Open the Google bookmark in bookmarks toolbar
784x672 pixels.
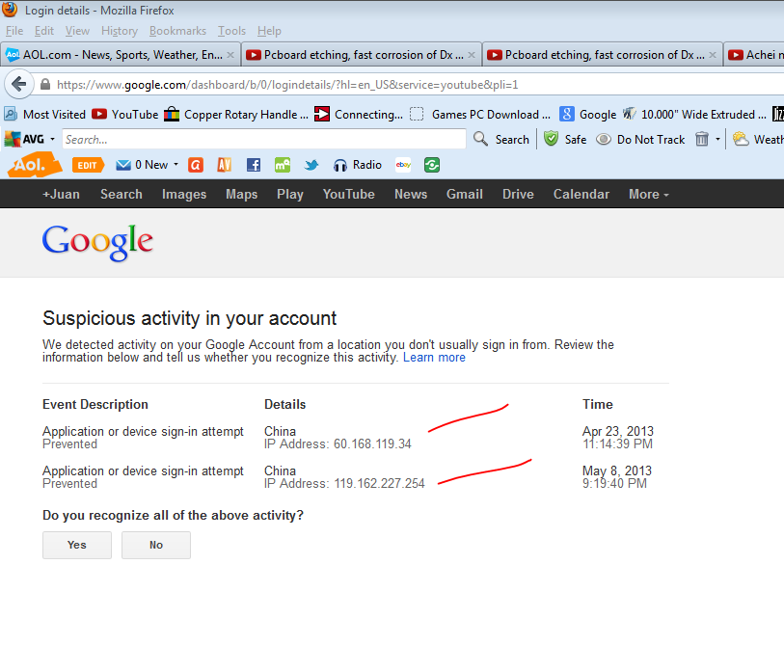click(588, 114)
